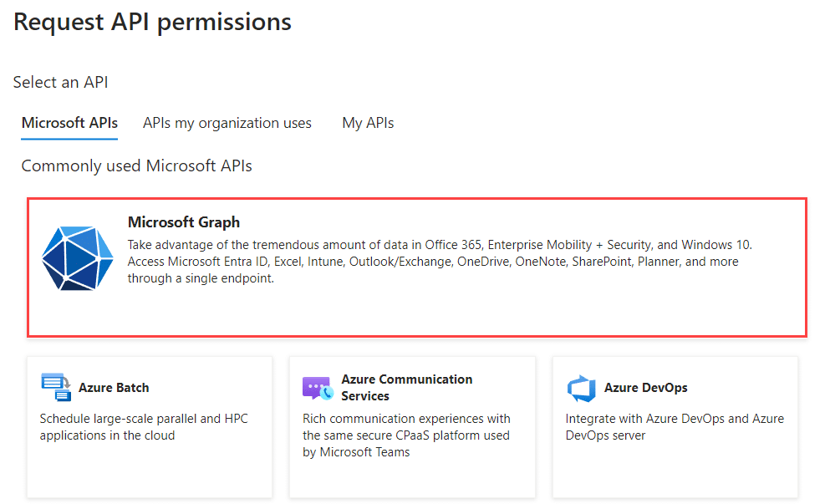Switch to the Microsoft APIs tab

(69, 123)
